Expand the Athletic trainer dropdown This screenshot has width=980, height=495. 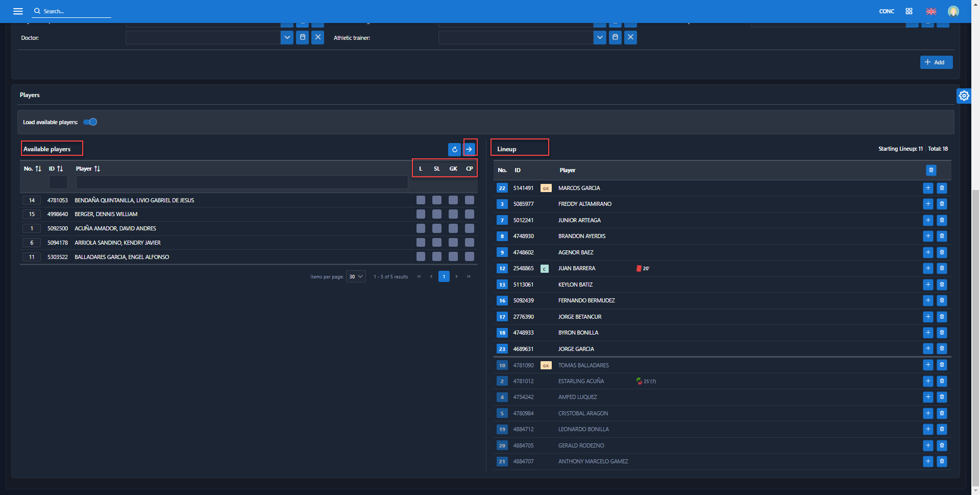600,37
